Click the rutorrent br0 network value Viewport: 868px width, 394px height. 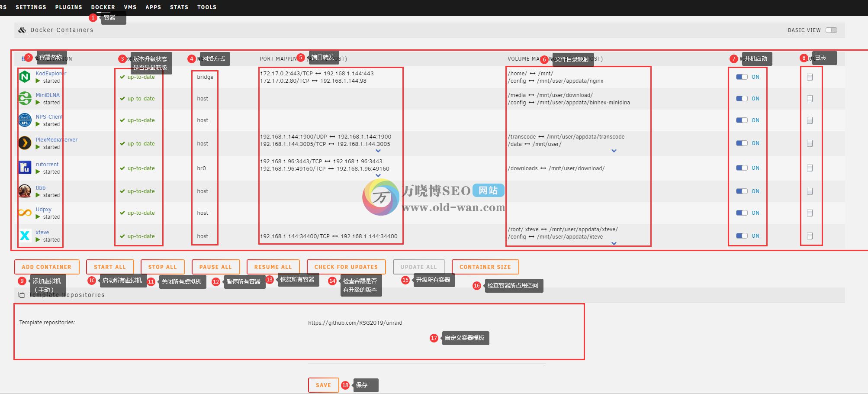pos(202,168)
